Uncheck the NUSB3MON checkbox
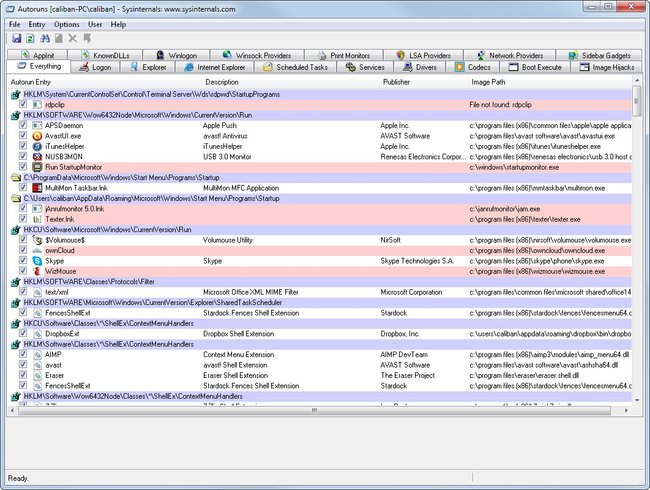Viewport: 650px width, 490px height. pyautogui.click(x=23, y=156)
